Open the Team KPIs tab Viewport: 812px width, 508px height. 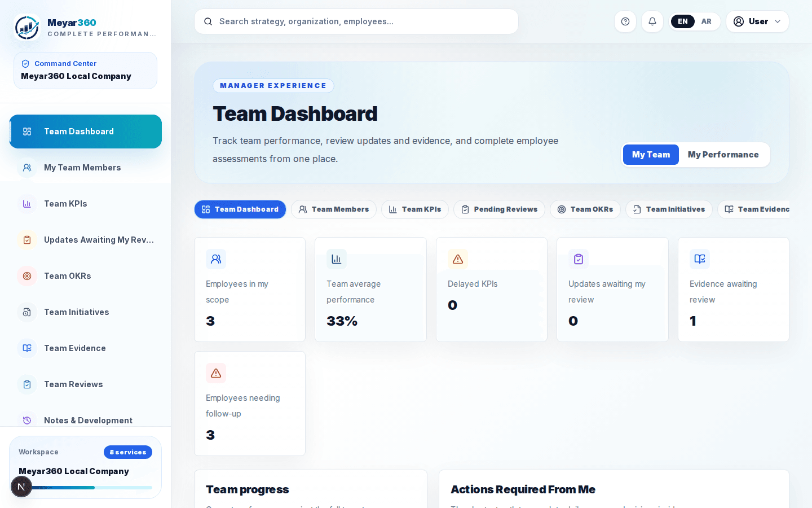(415, 209)
